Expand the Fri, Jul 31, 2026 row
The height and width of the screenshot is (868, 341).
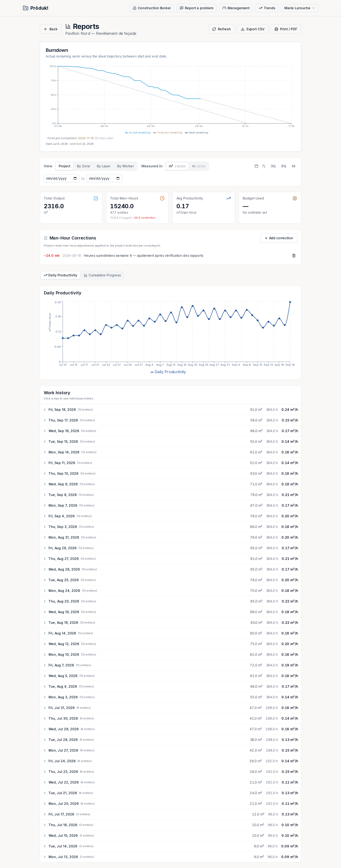point(170,708)
